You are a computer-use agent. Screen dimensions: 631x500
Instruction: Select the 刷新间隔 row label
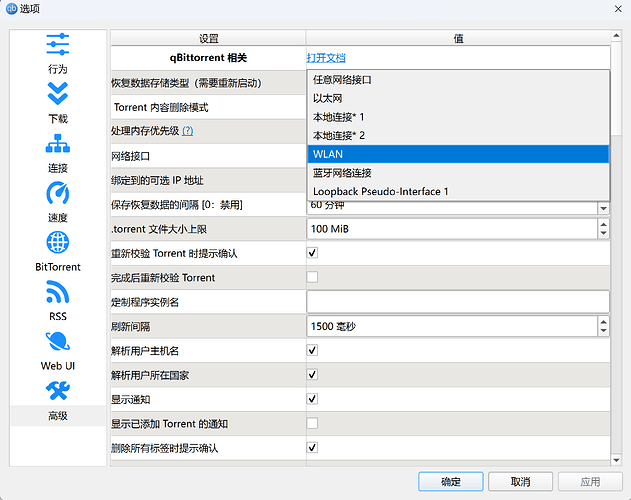click(x=130, y=326)
